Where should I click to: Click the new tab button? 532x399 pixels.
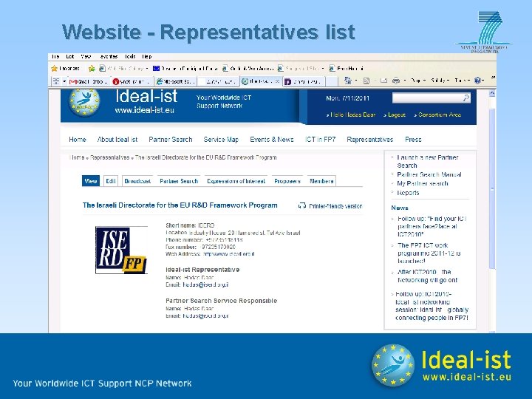pos(332,81)
